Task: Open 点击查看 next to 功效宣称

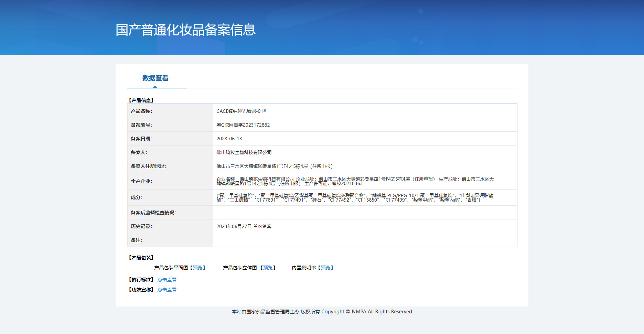Action: (167, 290)
